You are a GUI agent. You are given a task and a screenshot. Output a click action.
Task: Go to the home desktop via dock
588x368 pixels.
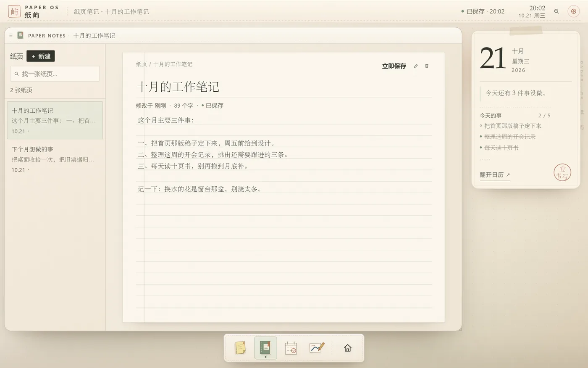347,348
